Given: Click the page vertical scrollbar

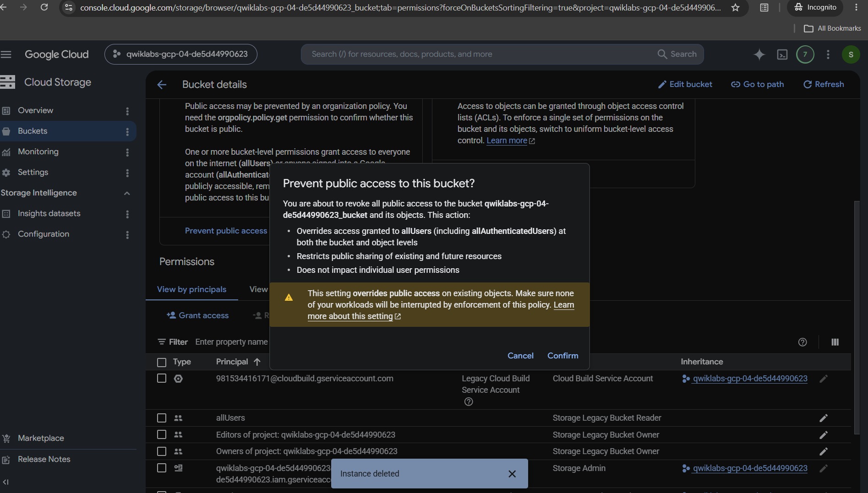Looking at the screenshot, I should pos(857,317).
